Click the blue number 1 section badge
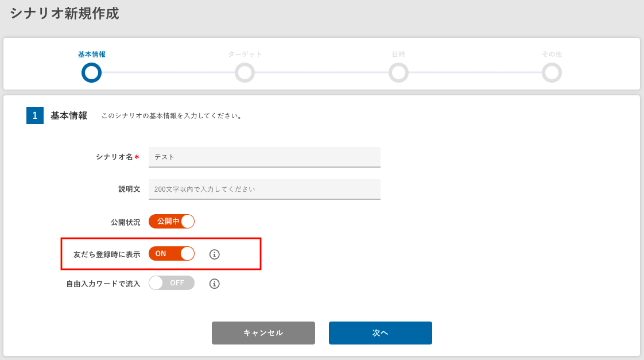The height and width of the screenshot is (360, 644). (x=35, y=115)
